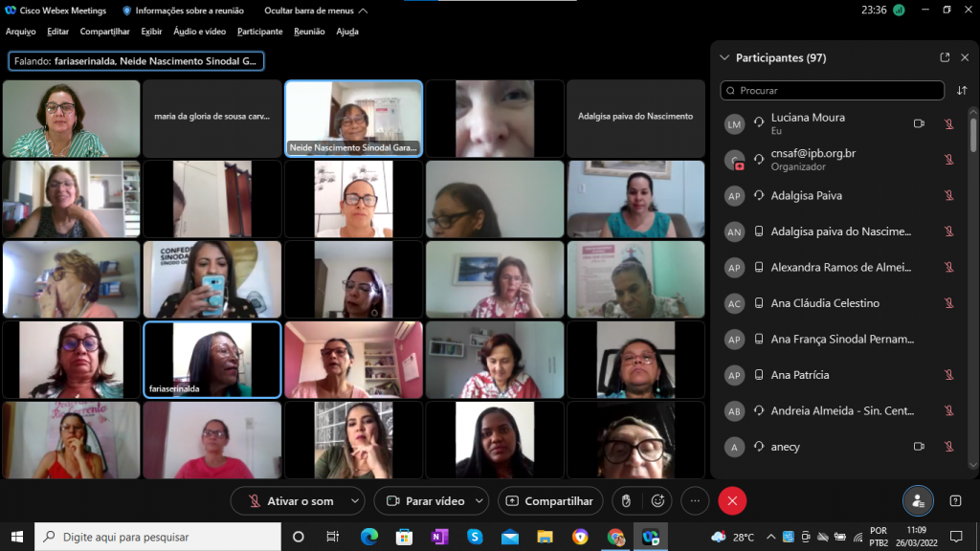Click the Compartilhar button

(x=550, y=500)
